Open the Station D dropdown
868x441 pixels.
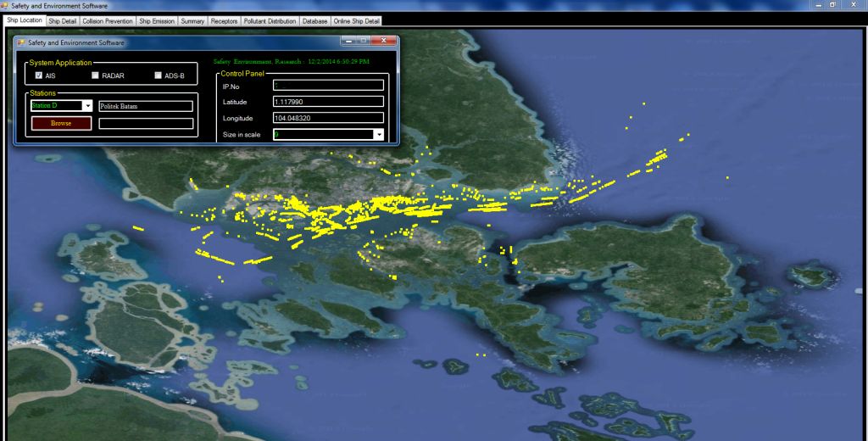(x=87, y=106)
